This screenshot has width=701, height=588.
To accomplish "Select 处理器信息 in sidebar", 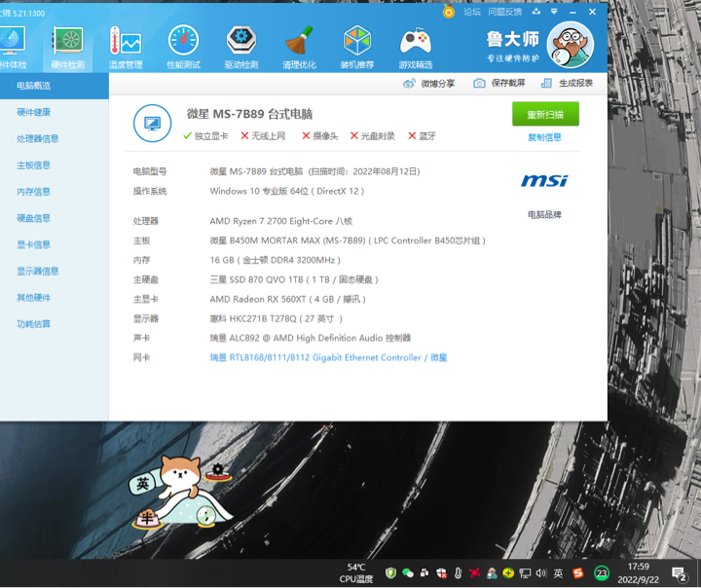I will pyautogui.click(x=38, y=138).
